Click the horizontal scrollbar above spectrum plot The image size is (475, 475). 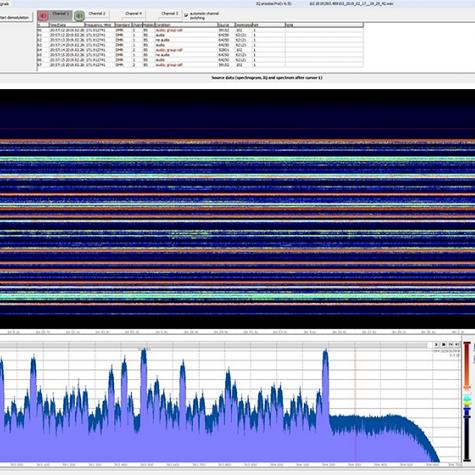point(213,345)
